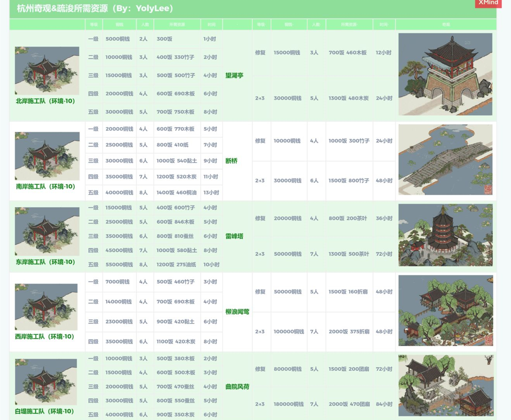Select the cell 1100饭 420木炭
The width and height of the screenshot is (511, 420).
click(x=176, y=341)
